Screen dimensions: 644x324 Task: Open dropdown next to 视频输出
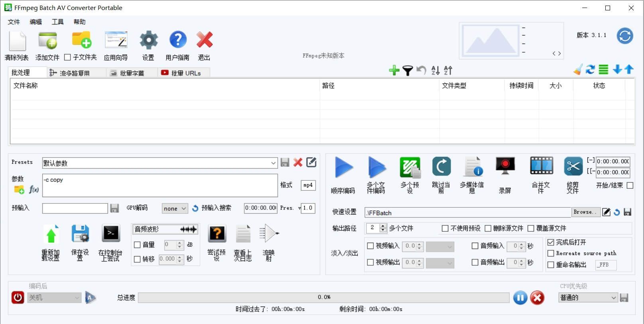tap(440, 263)
